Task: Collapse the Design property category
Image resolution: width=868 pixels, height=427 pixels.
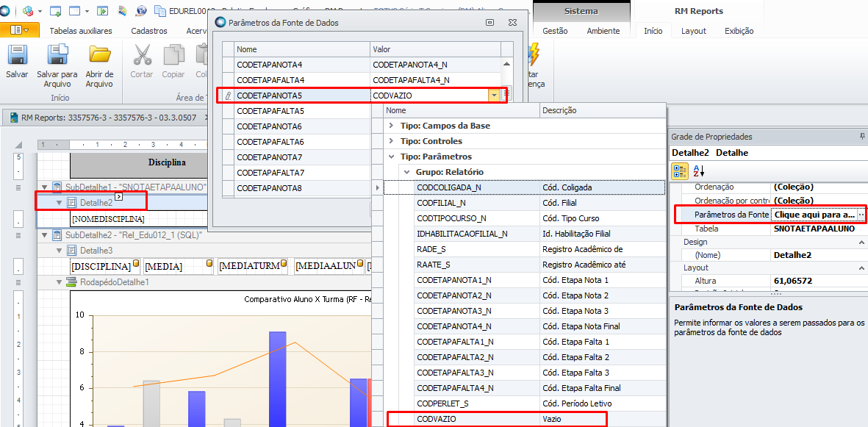Action: pyautogui.click(x=861, y=242)
